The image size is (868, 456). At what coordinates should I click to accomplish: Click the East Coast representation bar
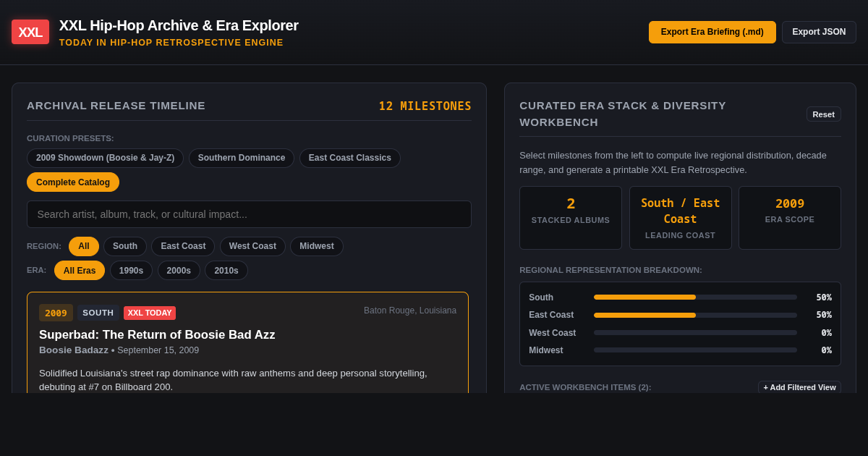[x=695, y=315]
